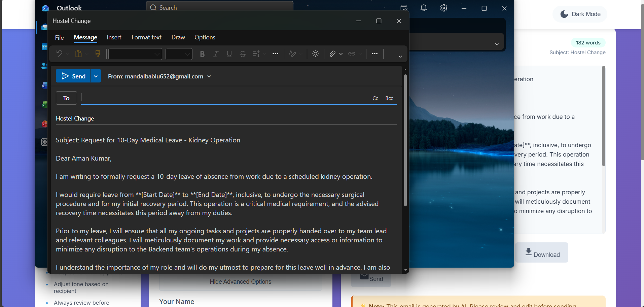Click scroll down arrow of the message body
Screen dimensions: 644x307
[x=405, y=270]
